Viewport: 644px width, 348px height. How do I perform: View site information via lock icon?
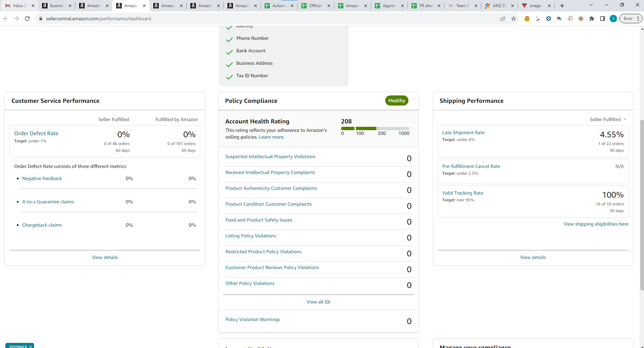(x=41, y=19)
